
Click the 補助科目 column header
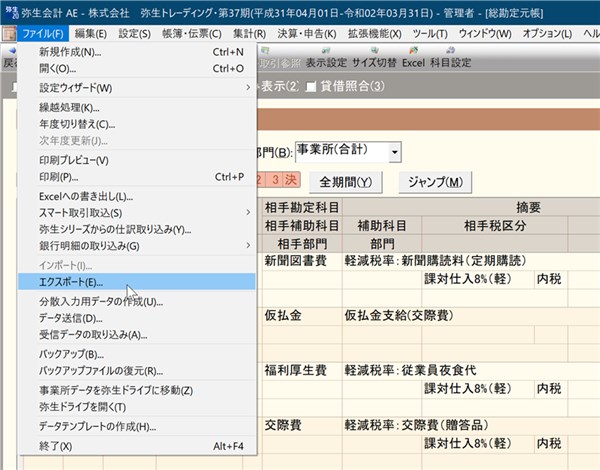click(x=382, y=226)
